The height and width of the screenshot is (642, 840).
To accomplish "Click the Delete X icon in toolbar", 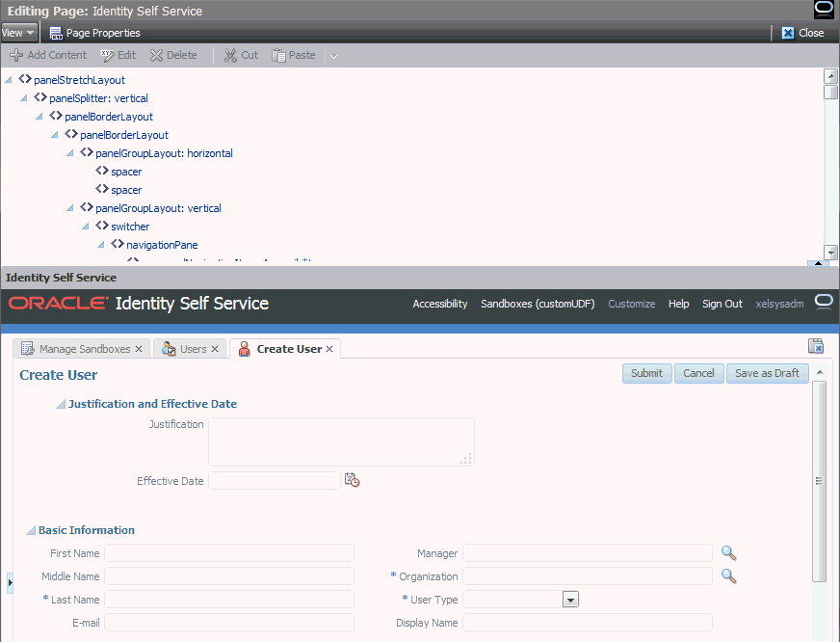I will [156, 55].
